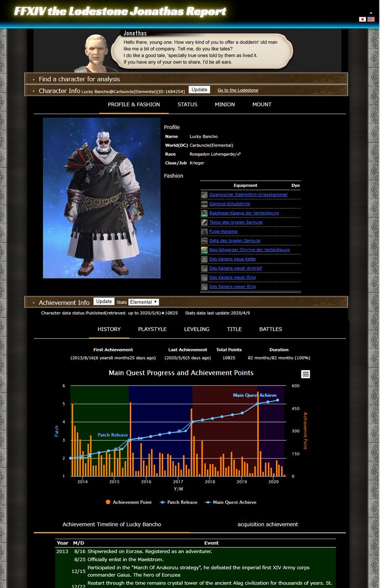Click the Total Points value 10825
The image size is (380, 588).
[x=228, y=358]
